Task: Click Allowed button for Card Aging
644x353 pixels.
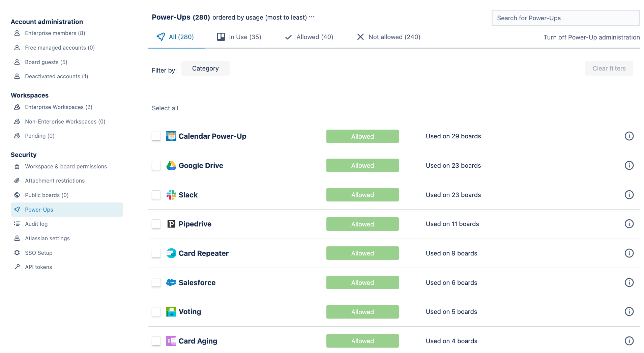Action: pyautogui.click(x=362, y=341)
